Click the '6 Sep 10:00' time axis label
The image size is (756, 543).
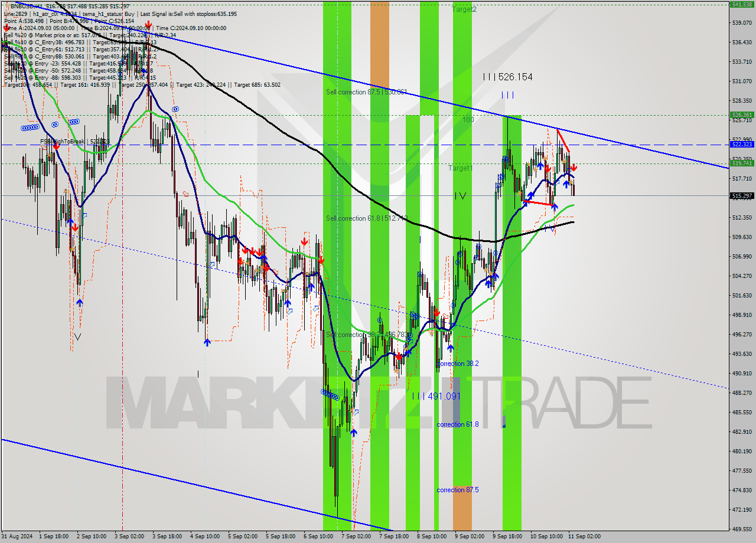click(317, 537)
